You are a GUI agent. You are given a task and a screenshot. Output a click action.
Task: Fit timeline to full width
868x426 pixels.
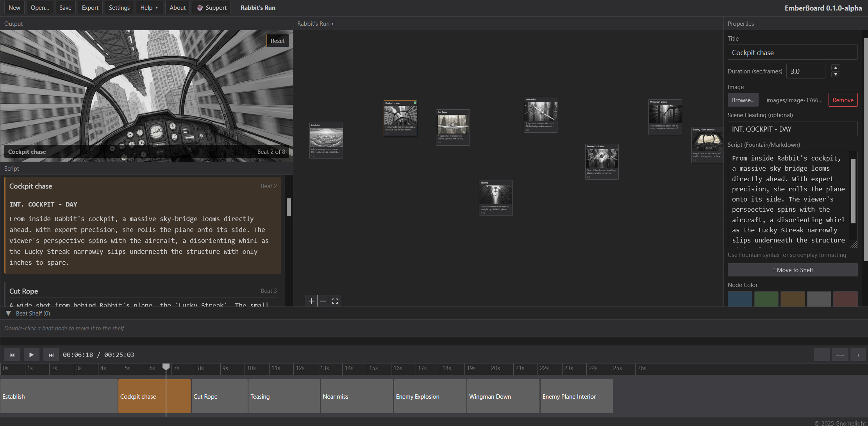[840, 355]
